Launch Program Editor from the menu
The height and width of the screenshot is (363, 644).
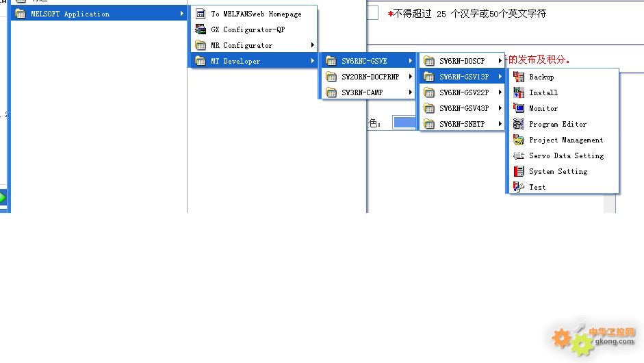564,124
